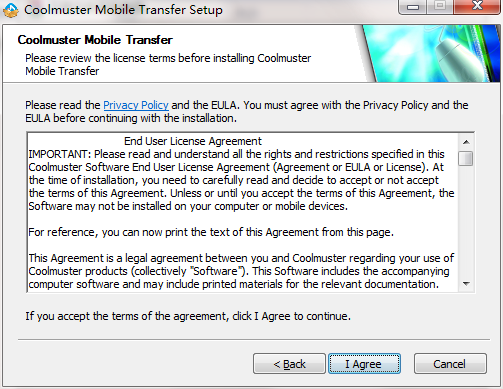
Task: Click the greyed-out maximize window button
Action: [x=440, y=6]
